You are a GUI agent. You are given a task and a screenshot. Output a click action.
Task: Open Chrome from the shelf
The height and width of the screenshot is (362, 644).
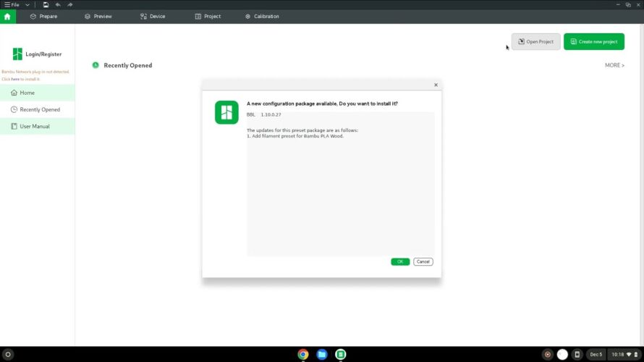click(303, 354)
